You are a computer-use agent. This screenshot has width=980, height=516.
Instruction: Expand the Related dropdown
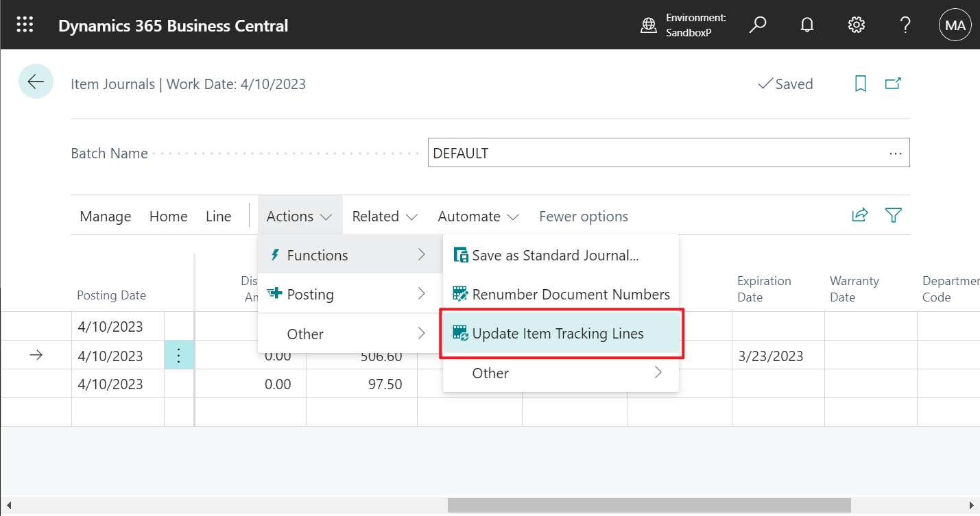pos(384,216)
